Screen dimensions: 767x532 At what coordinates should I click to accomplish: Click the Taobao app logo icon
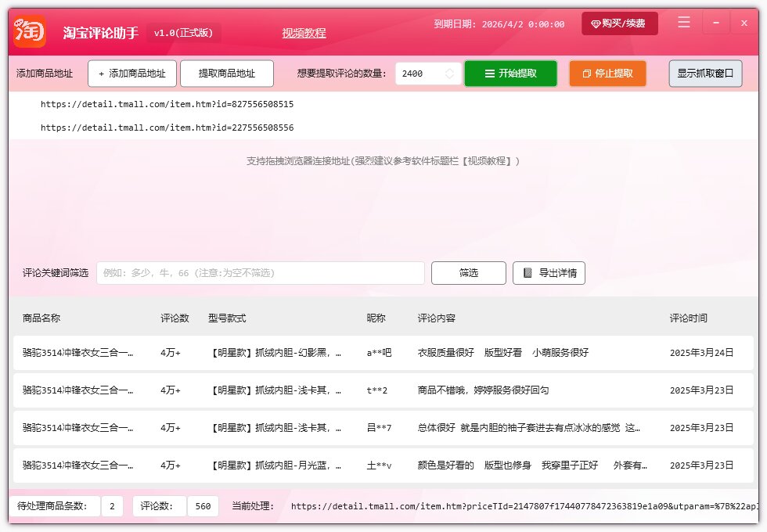pyautogui.click(x=30, y=31)
